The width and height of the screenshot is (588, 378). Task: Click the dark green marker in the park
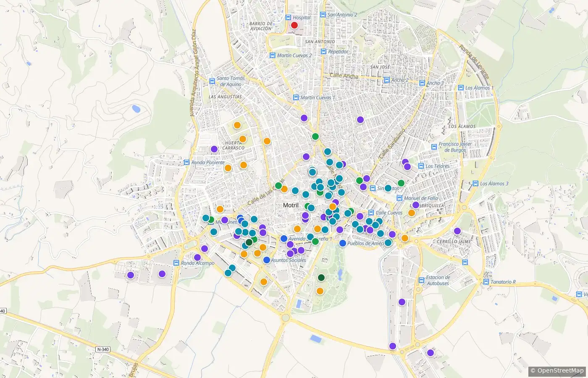(321, 277)
